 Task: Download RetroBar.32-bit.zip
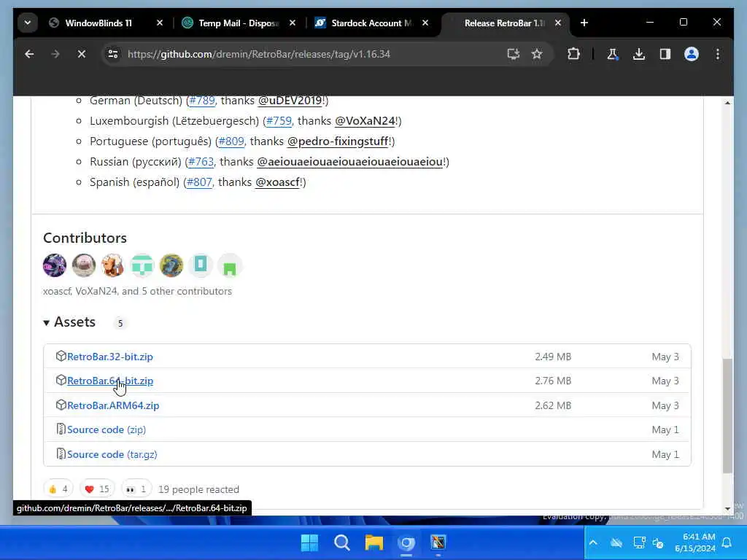coord(110,357)
